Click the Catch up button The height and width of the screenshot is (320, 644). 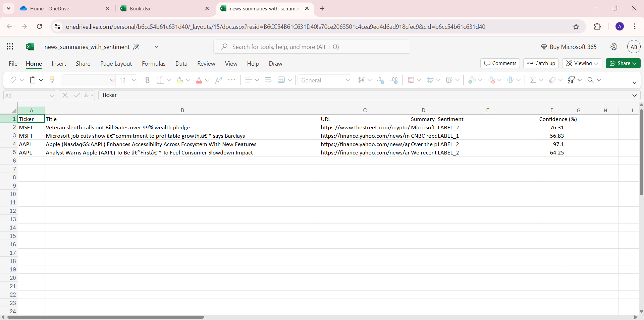click(541, 63)
